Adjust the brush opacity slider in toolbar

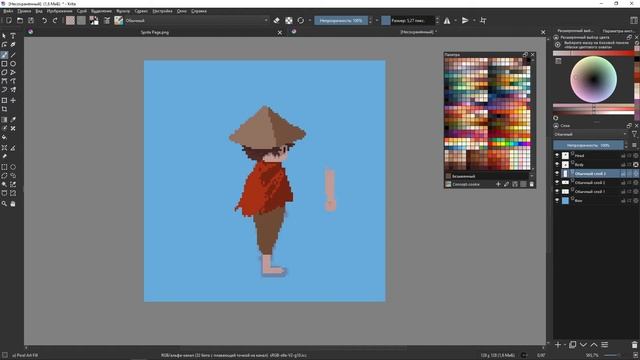341,20
